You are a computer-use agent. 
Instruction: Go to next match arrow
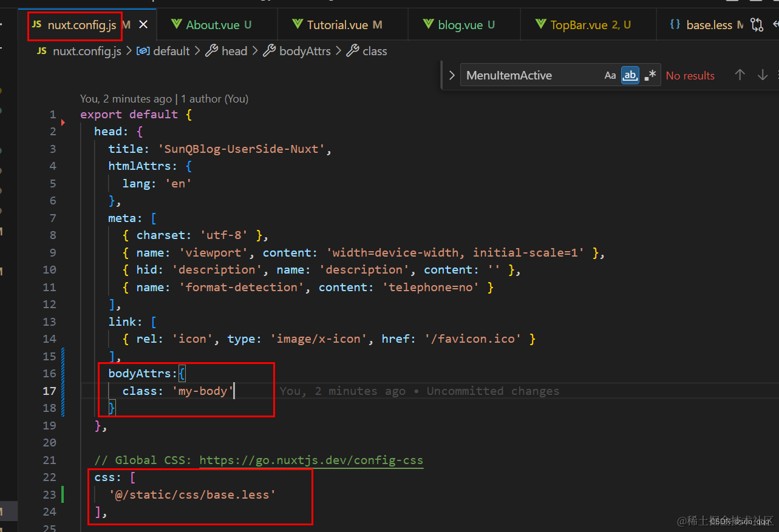[x=763, y=75]
